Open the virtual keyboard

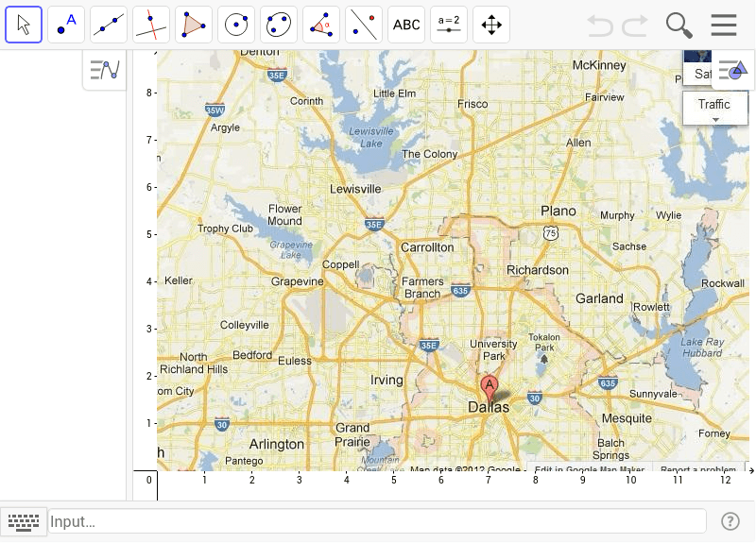click(x=24, y=522)
